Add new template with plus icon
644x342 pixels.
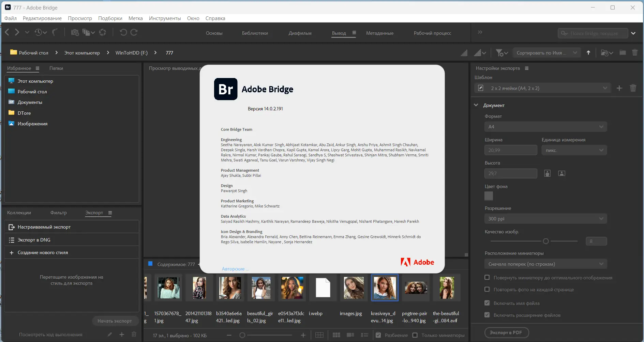[x=619, y=88]
